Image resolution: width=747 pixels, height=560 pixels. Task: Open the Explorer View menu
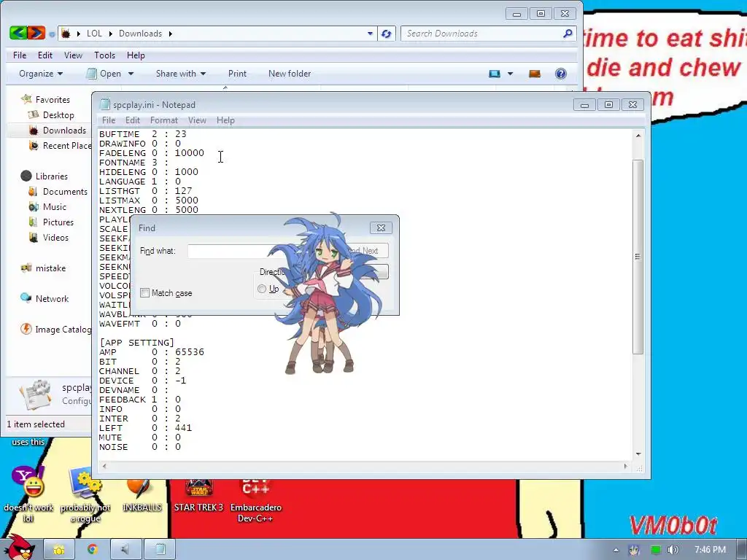click(x=73, y=55)
